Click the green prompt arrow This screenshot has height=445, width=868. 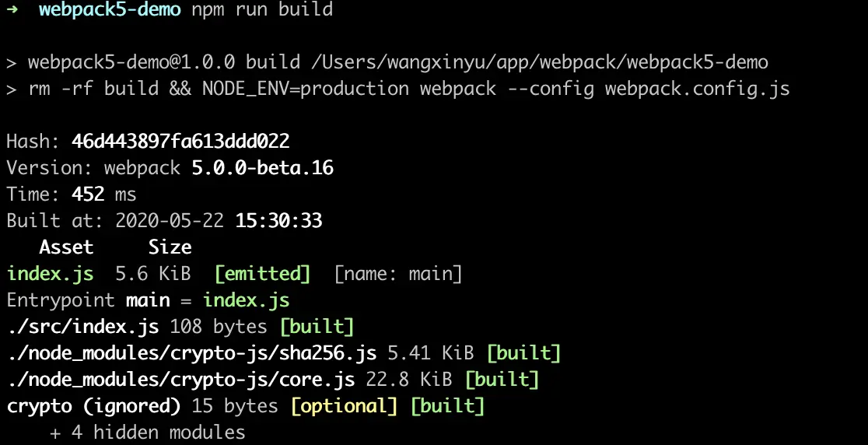[12, 10]
